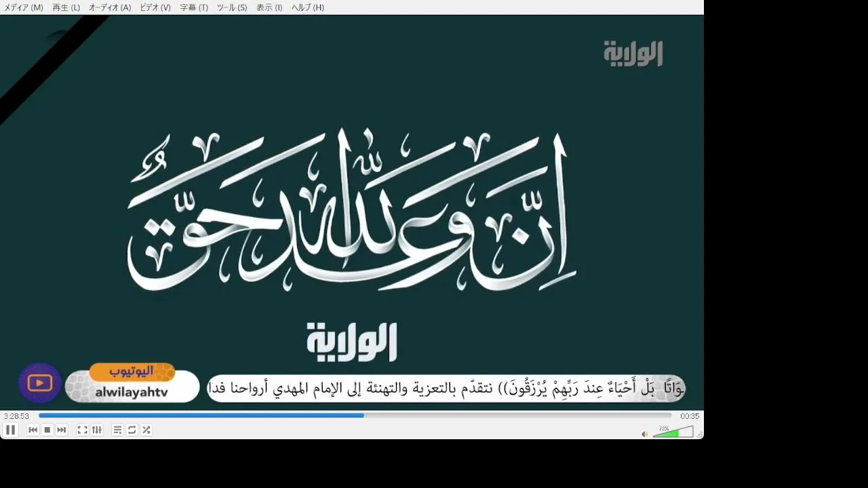
Task: Open extended settings and effects panel
Action: [97, 430]
